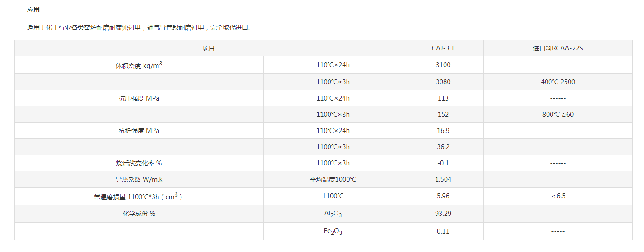Select the value 1.504

pos(443,179)
